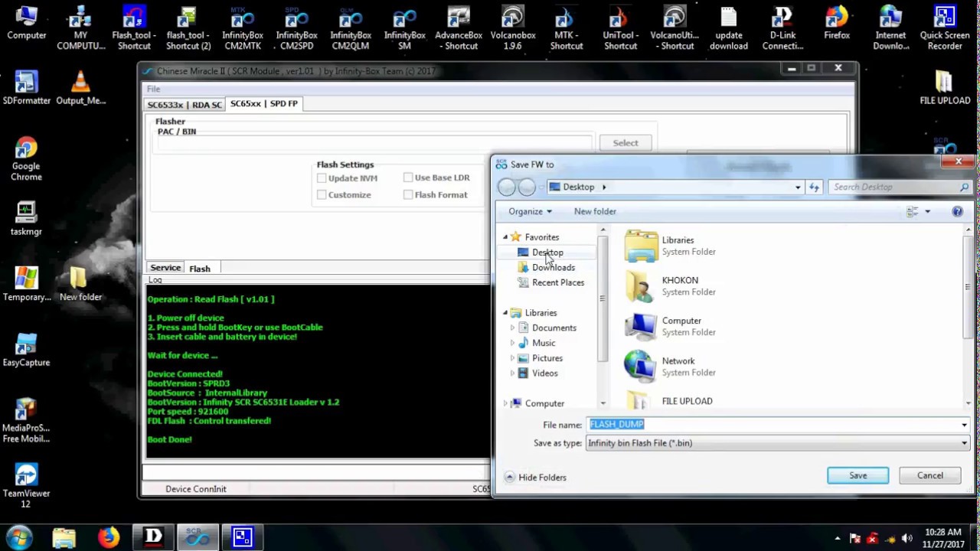Viewport: 980px width, 551px height.
Task: Click the File name input field
Action: 772,425
